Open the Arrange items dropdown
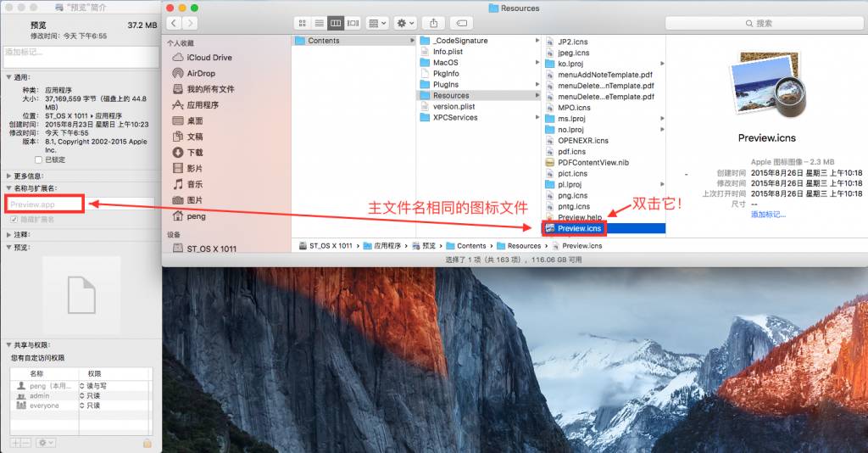Screen dimensions: 868x453 (378, 23)
